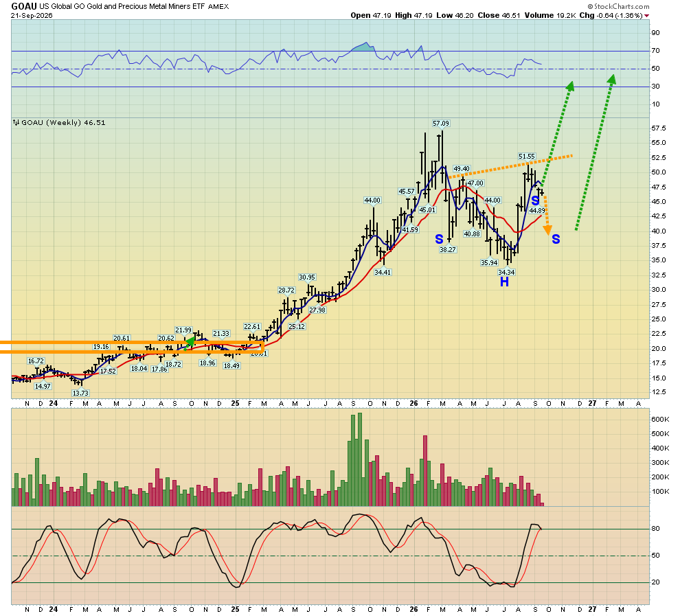680x616 pixels.
Task: Click the GOAU ticker symbol in the title
Action: click(24, 6)
